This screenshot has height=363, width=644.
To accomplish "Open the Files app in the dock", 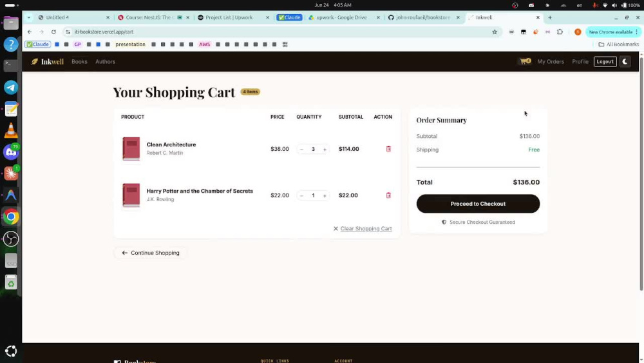I will (x=11, y=23).
